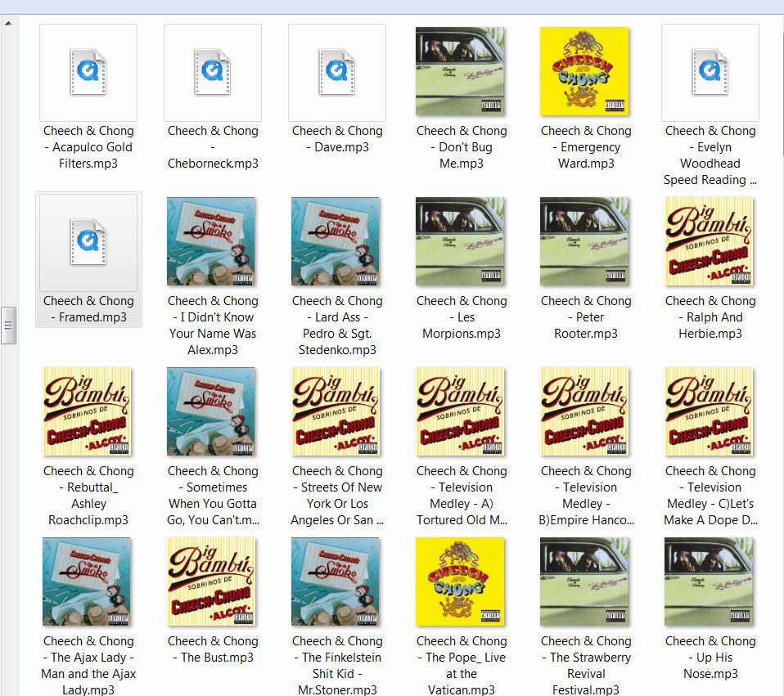Click The Ajax Lady - Man and the Ajax Lady thumbnail
Viewport: 784px width, 696px height.
pos(87,582)
